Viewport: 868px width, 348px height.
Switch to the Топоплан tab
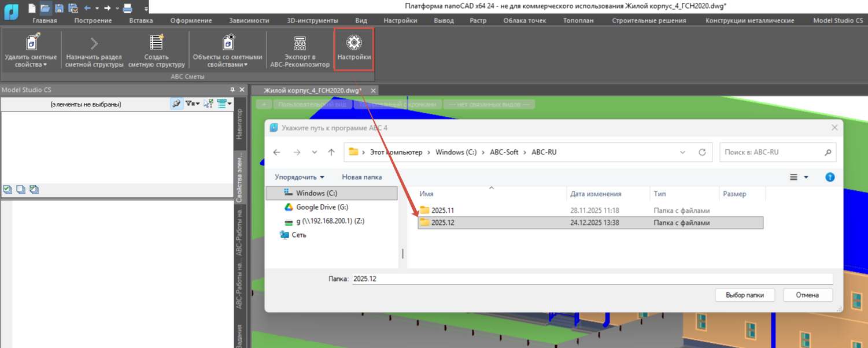click(578, 20)
